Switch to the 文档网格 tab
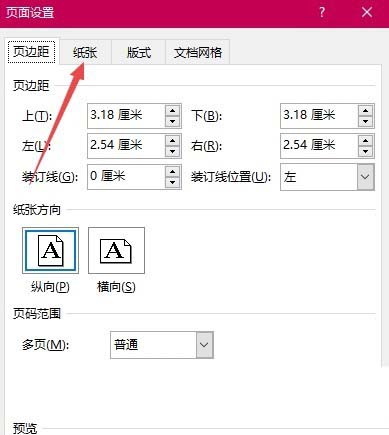 click(x=198, y=52)
